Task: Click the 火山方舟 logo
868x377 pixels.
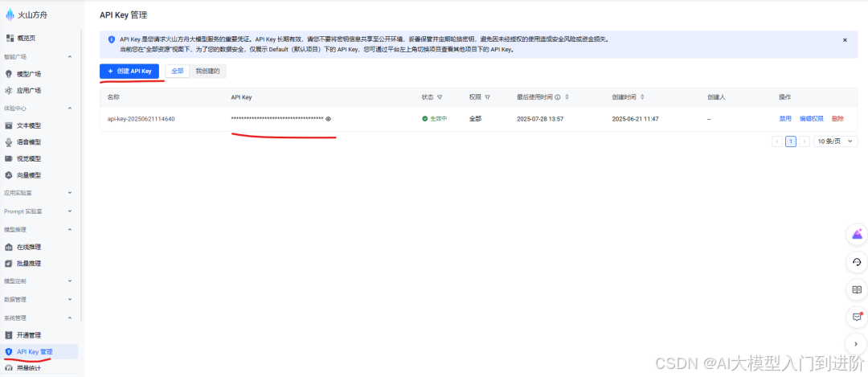Action: pyautogui.click(x=27, y=15)
